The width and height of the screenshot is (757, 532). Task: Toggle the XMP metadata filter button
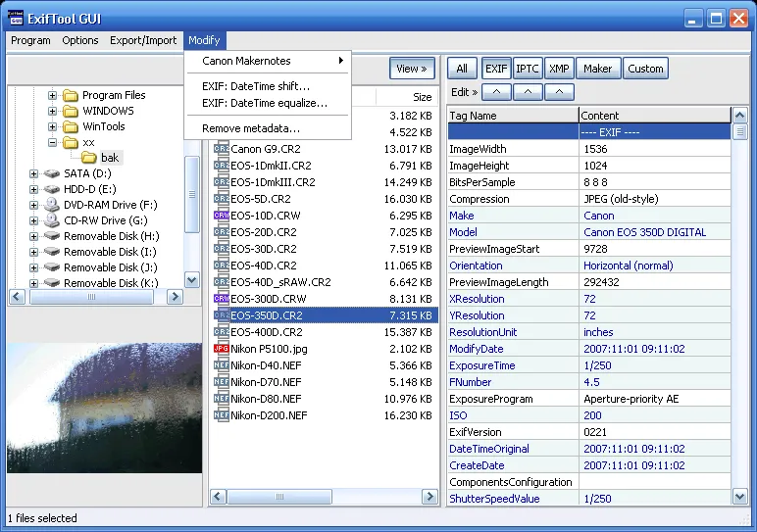(559, 69)
